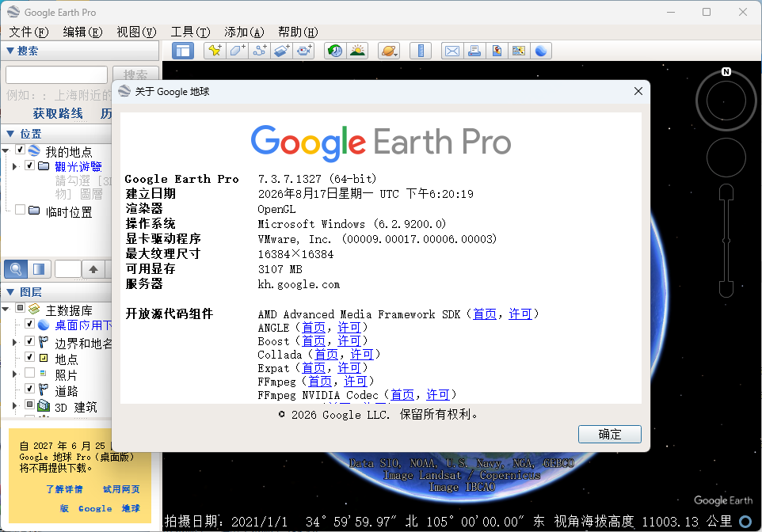Image resolution: width=762 pixels, height=532 pixels.
Task: Click the search magnifier in Places panel
Action: (16, 268)
